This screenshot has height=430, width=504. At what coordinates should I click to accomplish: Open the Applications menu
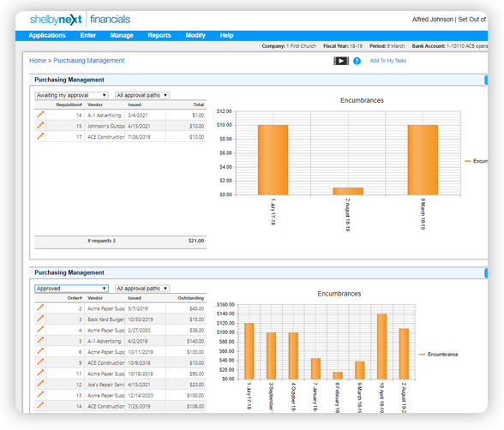point(47,35)
